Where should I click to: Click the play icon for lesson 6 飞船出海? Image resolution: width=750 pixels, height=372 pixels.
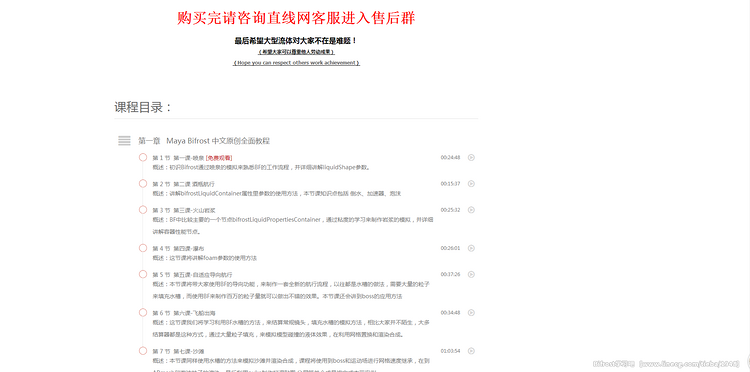(x=471, y=313)
